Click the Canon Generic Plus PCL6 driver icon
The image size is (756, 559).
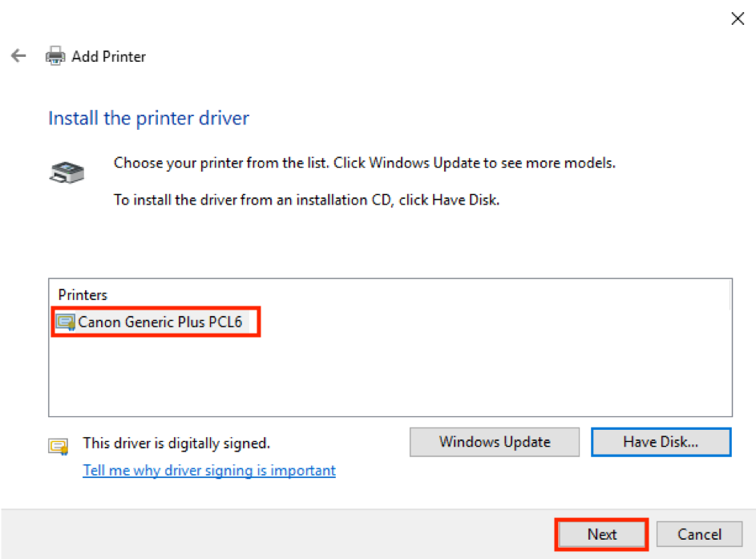point(65,322)
